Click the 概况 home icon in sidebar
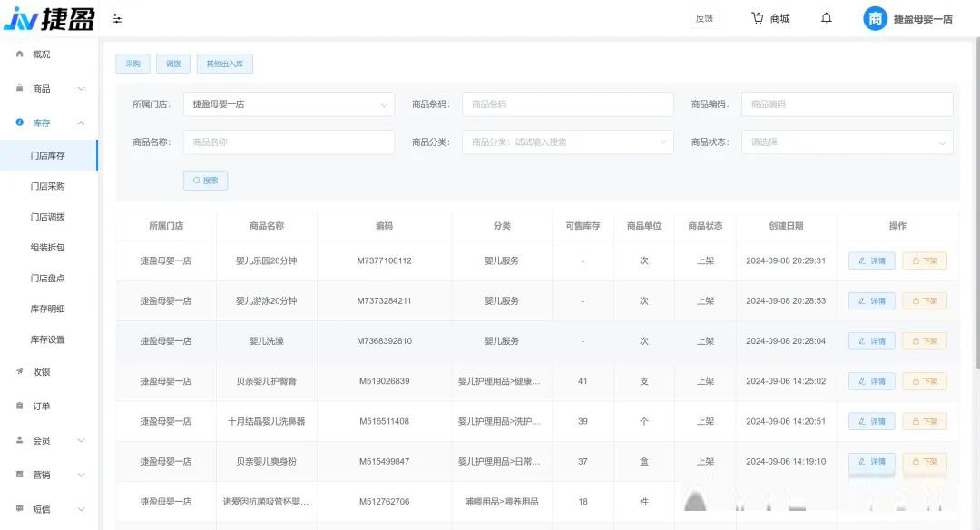 tap(20, 54)
